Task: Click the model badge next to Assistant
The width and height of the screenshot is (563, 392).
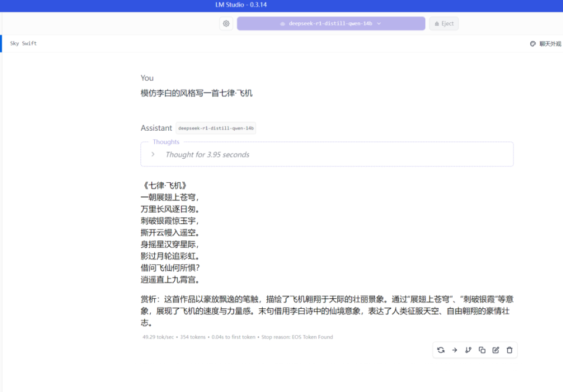Action: pyautogui.click(x=216, y=128)
